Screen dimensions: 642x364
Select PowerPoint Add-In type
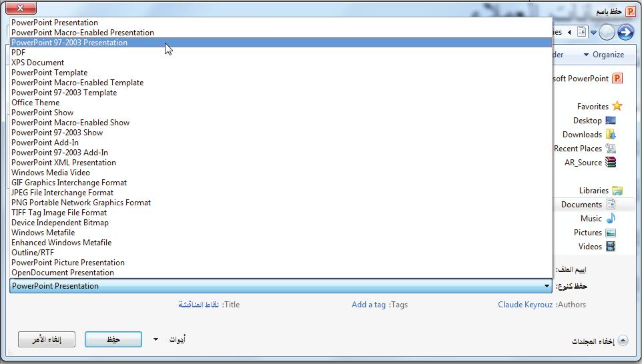click(281, 143)
